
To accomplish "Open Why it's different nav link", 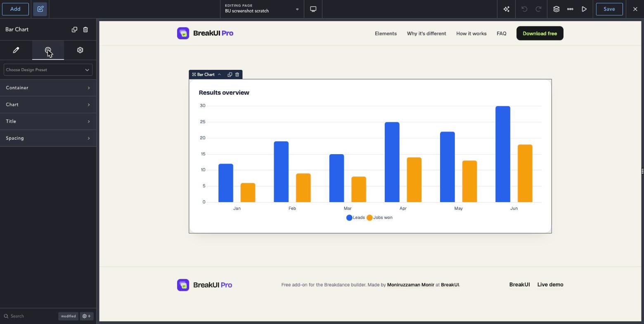I will pyautogui.click(x=426, y=33).
